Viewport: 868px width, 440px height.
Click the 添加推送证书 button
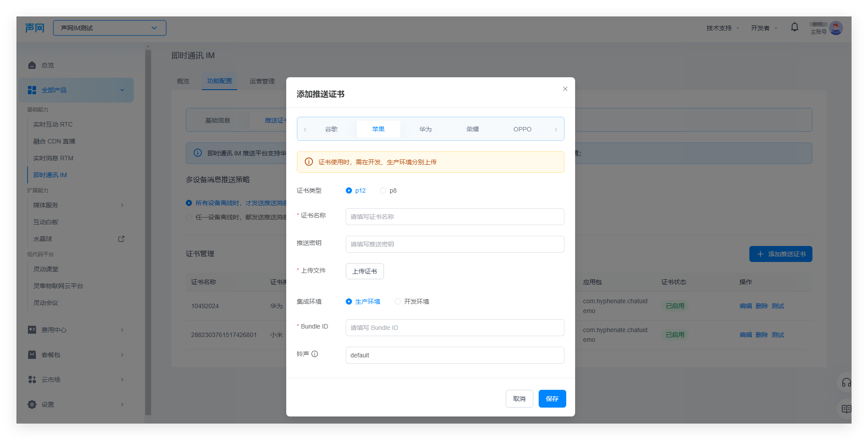point(781,254)
